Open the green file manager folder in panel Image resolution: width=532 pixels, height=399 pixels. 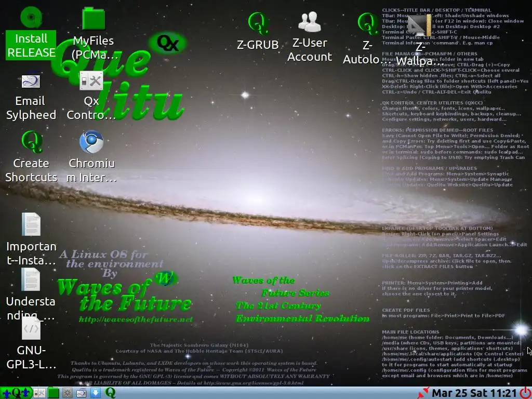(54, 393)
